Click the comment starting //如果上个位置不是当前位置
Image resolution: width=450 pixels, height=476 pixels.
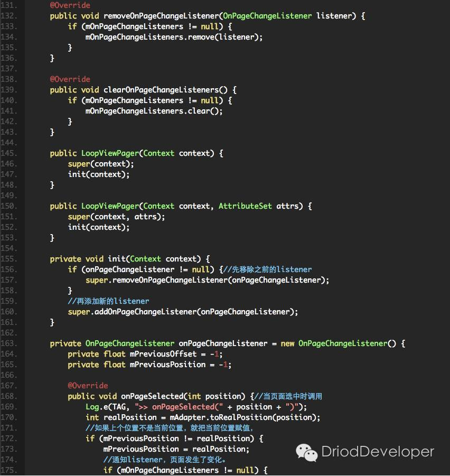click(x=170, y=428)
